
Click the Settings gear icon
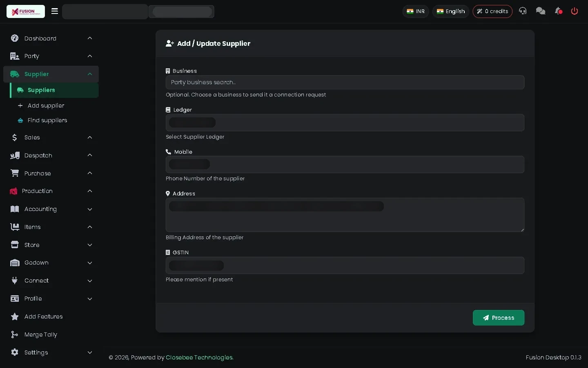(15, 352)
